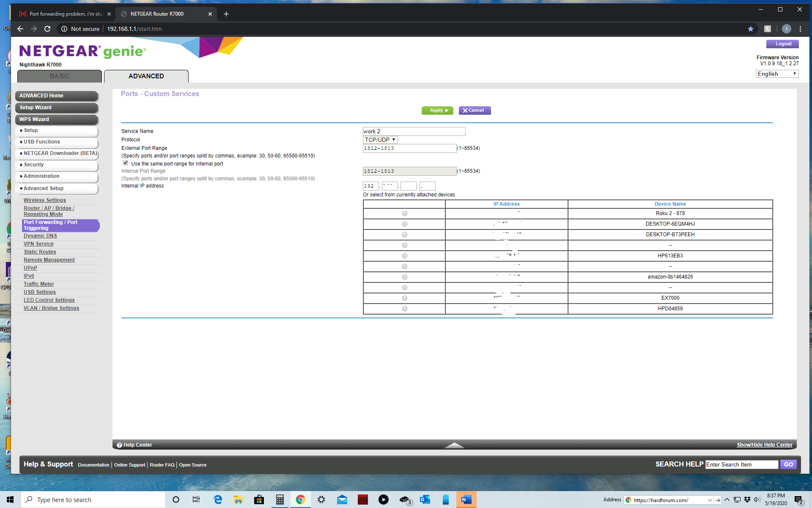
Task: Click the Cancel button
Action: pyautogui.click(x=475, y=110)
